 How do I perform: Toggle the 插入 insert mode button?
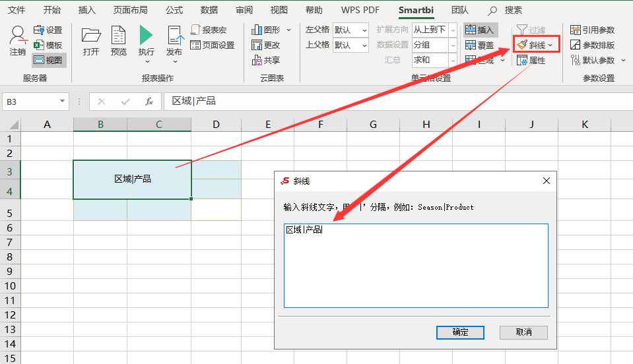(x=480, y=30)
